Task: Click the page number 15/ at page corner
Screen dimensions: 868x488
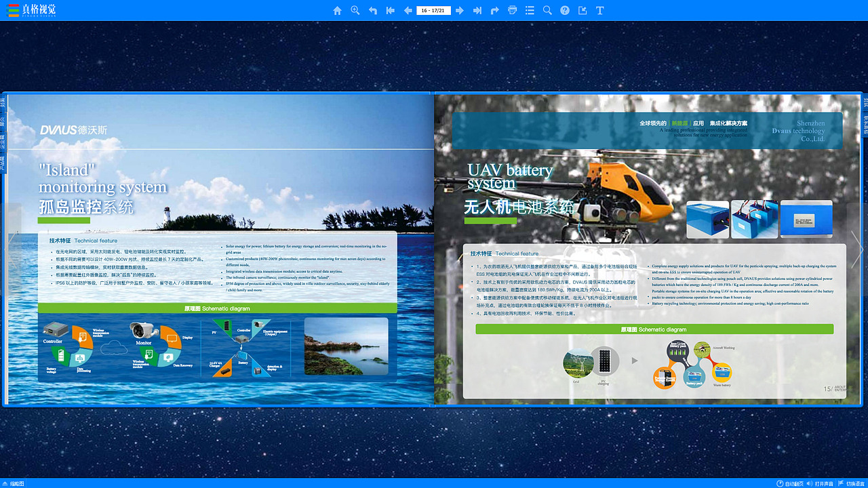Action: point(827,389)
